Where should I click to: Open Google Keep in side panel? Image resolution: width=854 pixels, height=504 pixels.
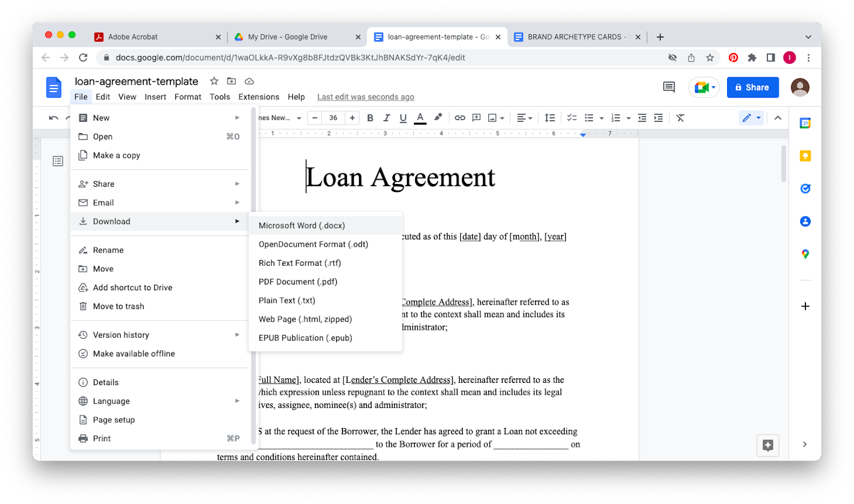point(805,156)
